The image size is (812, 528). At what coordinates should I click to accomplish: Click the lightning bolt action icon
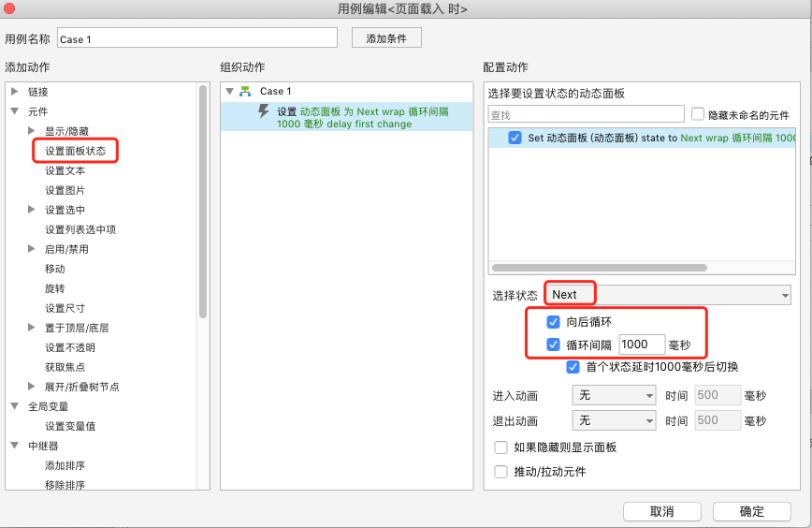pyautogui.click(x=264, y=110)
